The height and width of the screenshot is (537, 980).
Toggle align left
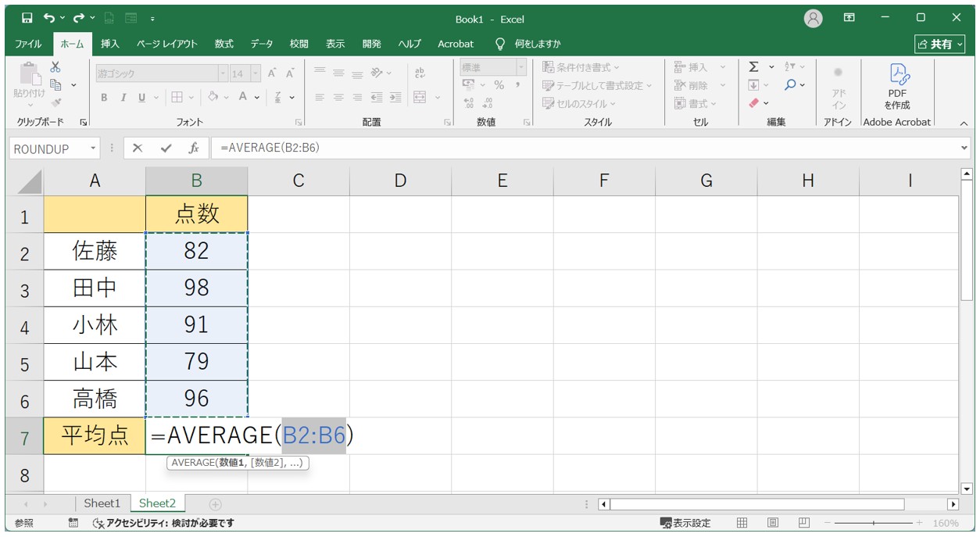click(x=320, y=97)
